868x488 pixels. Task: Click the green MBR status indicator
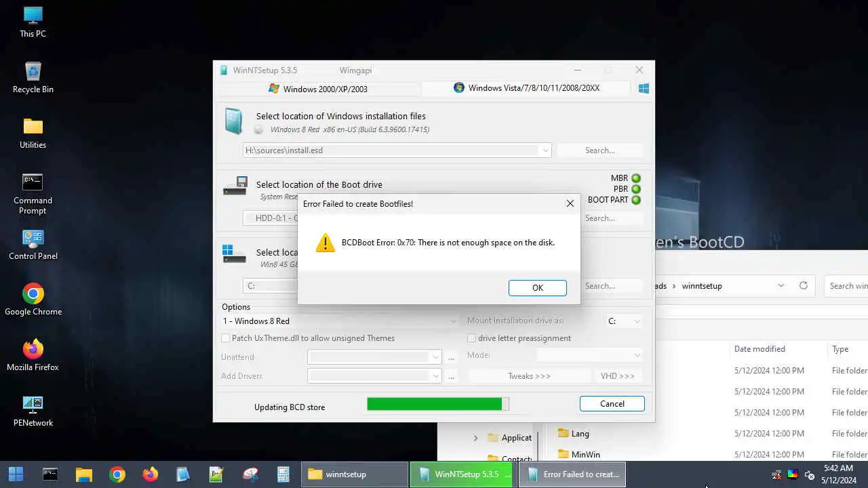coord(636,178)
